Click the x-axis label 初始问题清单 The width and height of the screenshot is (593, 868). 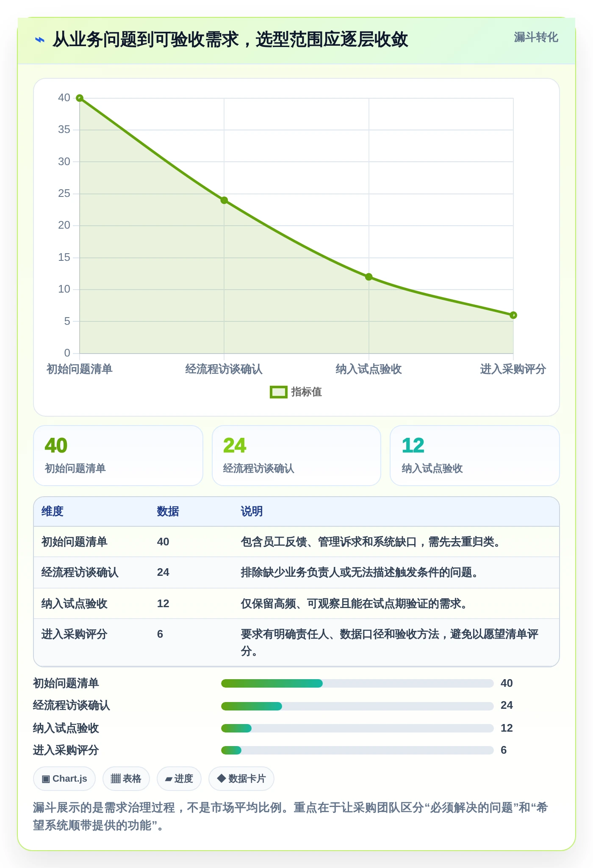[x=80, y=369]
